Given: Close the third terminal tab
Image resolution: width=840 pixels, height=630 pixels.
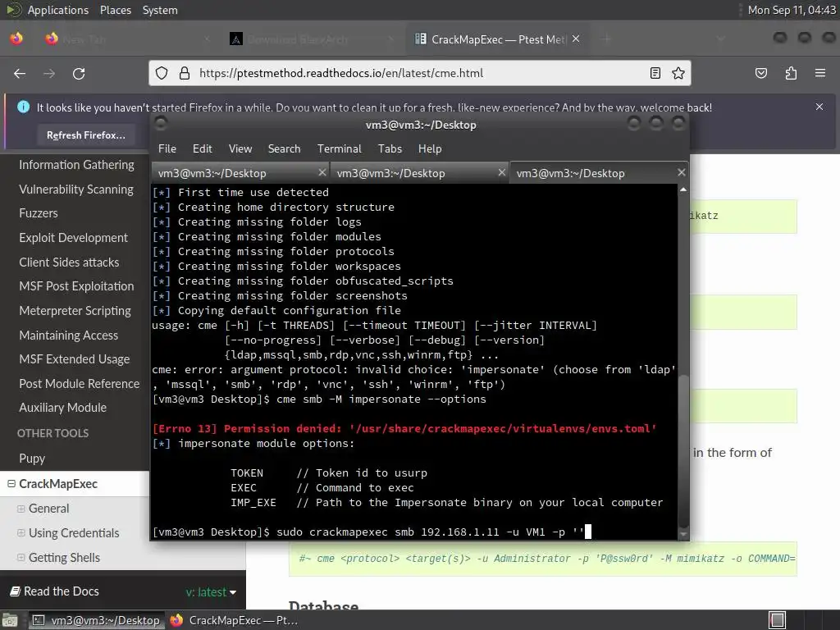Looking at the screenshot, I should tap(681, 172).
